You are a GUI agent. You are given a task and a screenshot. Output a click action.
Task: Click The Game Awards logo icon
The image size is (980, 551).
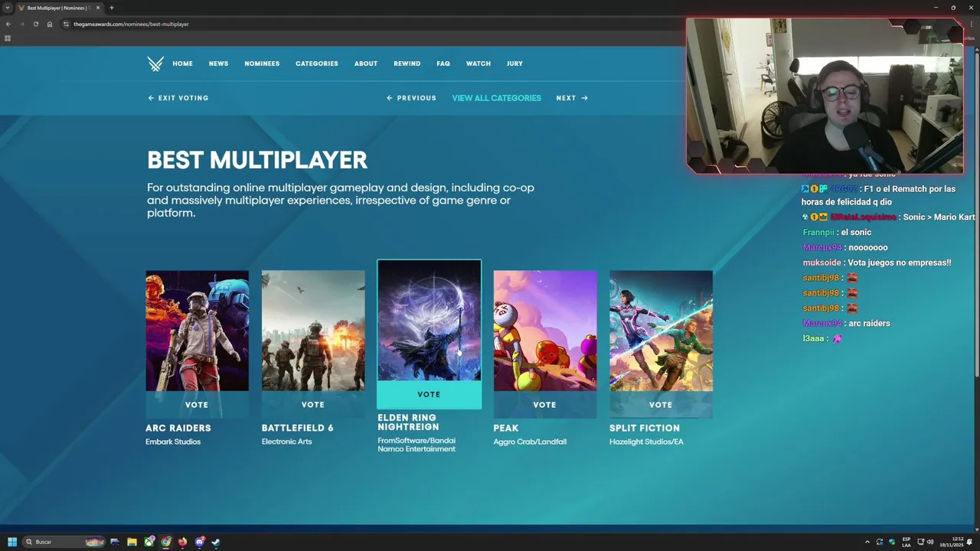155,64
